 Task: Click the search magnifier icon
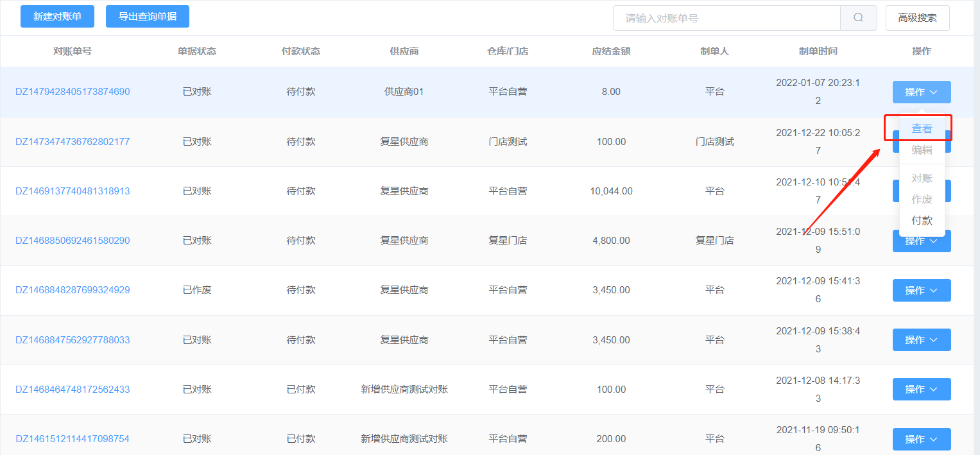[x=858, y=18]
